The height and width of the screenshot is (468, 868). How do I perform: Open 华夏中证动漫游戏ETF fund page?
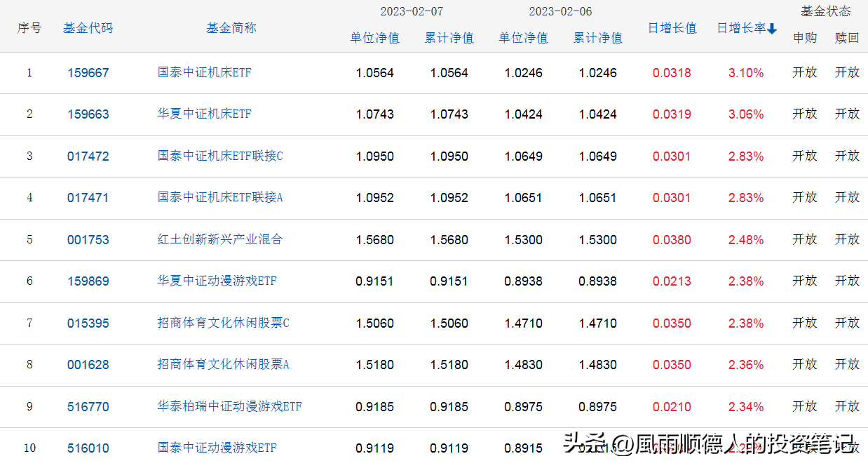(x=217, y=281)
